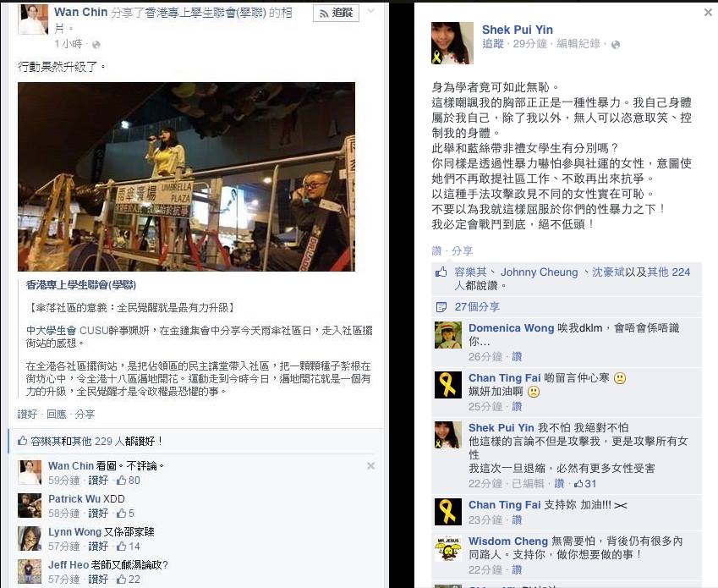Screen dimensions: 718x588
Task: Click like count icon on Wan Chin's comment
Action: click(x=121, y=481)
